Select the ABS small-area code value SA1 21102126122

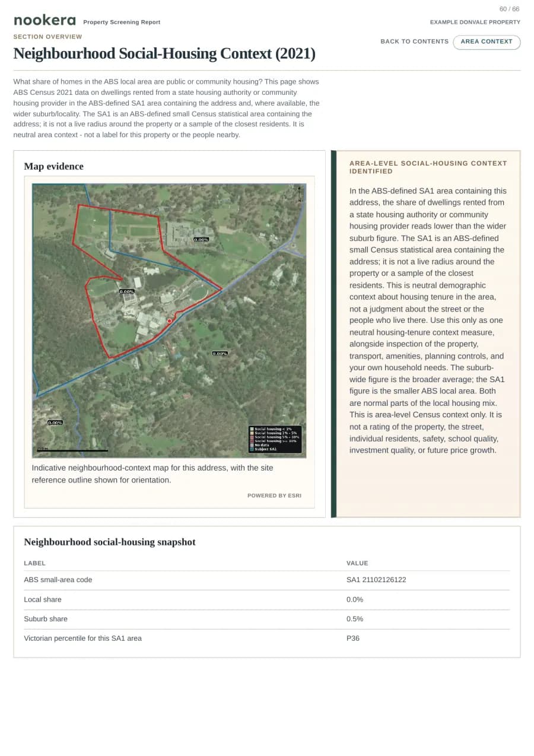point(376,580)
